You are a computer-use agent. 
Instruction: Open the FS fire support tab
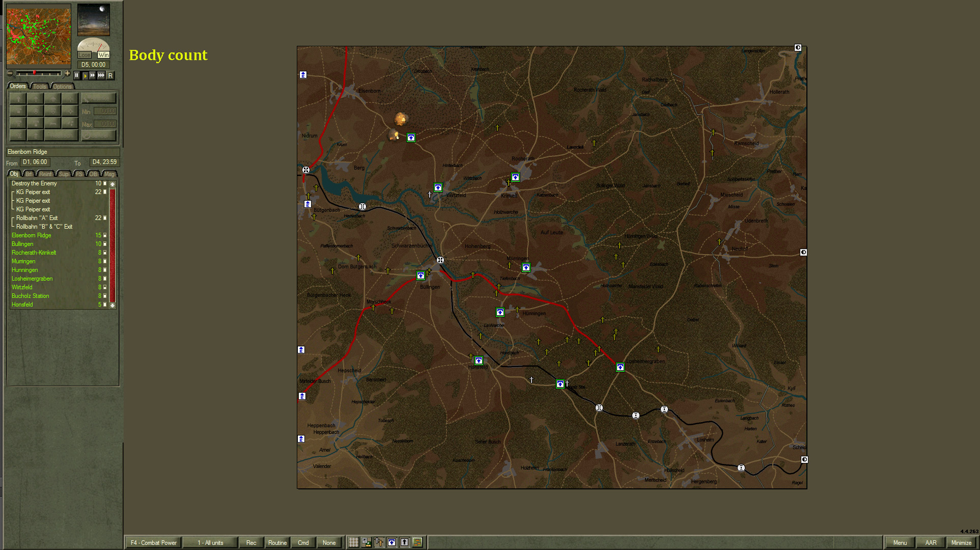tap(79, 174)
